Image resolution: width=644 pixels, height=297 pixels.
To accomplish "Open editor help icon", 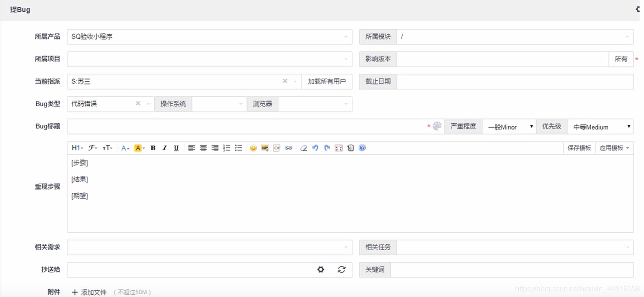I will tap(362, 148).
